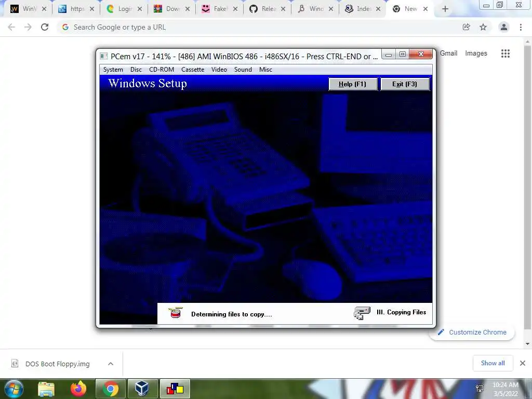Screen dimensions: 532x399
Task: Open the Gmail link
Action: point(448,54)
